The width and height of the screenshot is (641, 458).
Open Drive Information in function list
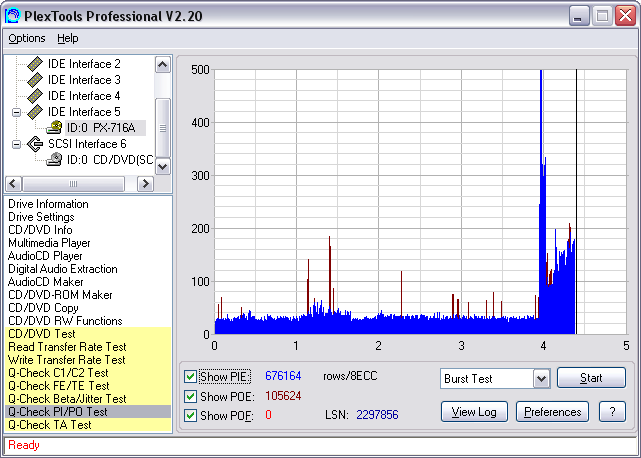coord(88,204)
